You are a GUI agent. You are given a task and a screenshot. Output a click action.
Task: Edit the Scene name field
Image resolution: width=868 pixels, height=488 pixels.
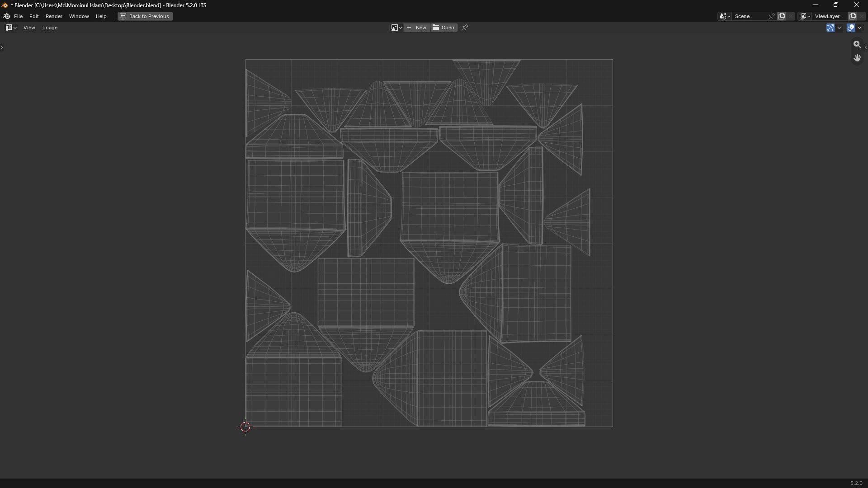pos(750,16)
